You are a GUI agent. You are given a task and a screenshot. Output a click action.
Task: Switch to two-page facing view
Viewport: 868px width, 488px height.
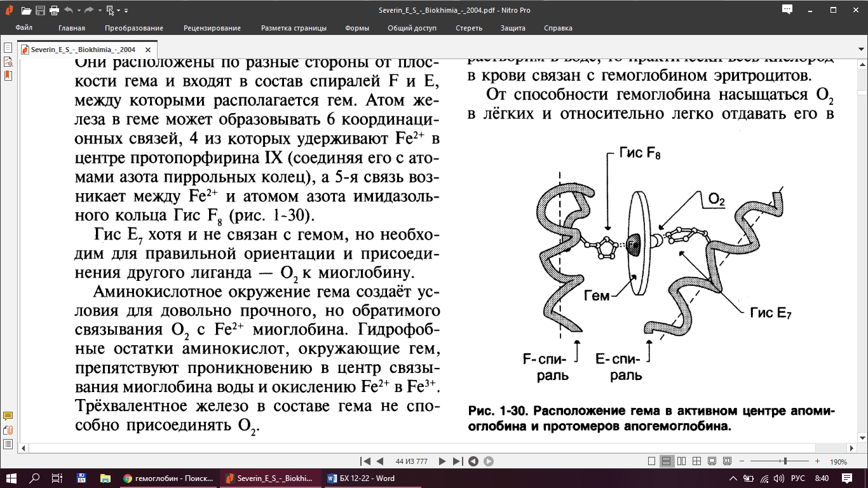click(x=682, y=461)
